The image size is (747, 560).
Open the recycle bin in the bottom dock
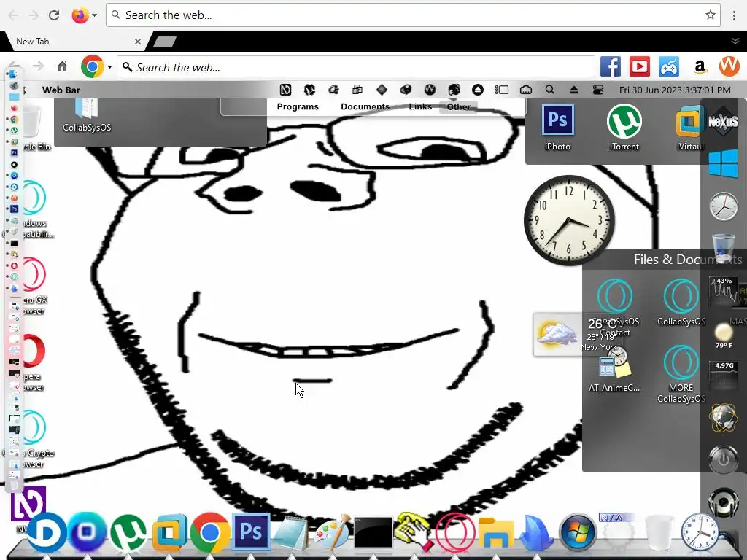click(659, 532)
